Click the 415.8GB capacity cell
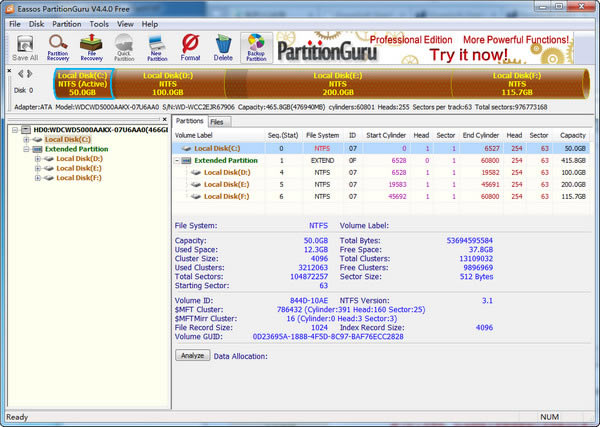Viewport: 600px width, 427px height. (573, 161)
